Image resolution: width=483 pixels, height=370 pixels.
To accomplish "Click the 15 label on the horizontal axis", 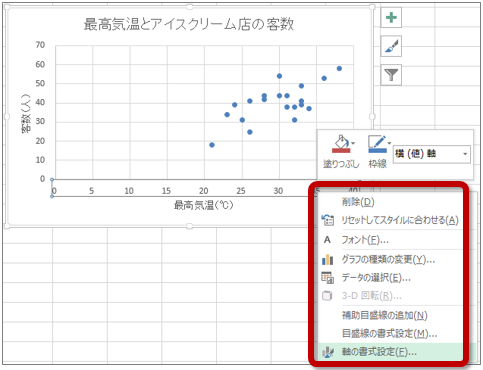I will [166, 191].
